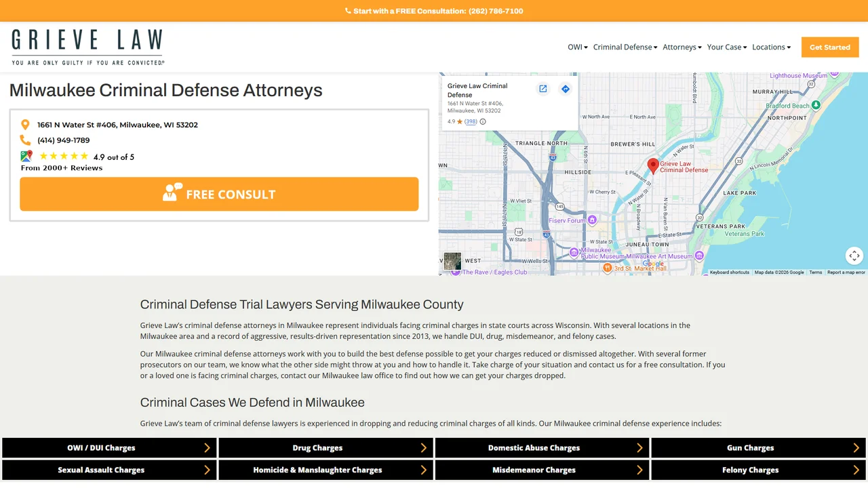868x488 pixels.
Task: Call (414) 949-1789 office number
Action: coord(64,140)
